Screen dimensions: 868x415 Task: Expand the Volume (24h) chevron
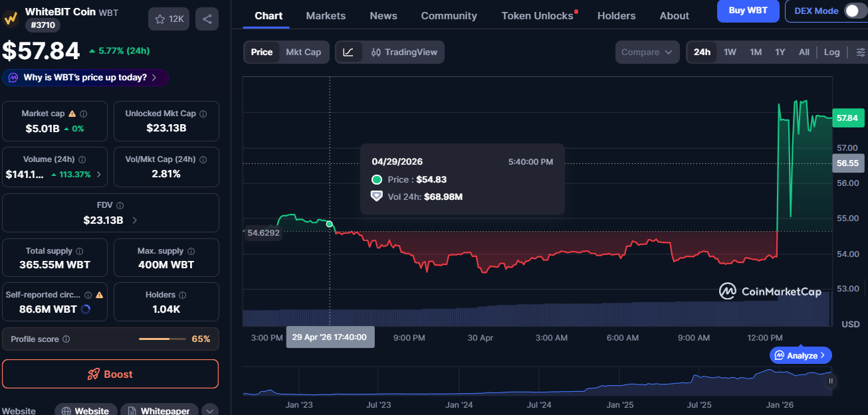[99, 175]
